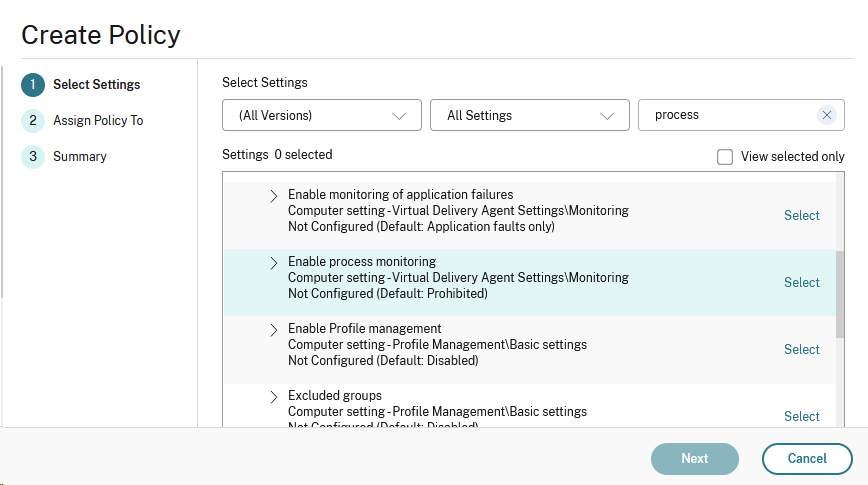Expand Enable monitoring of application failures

(274, 196)
